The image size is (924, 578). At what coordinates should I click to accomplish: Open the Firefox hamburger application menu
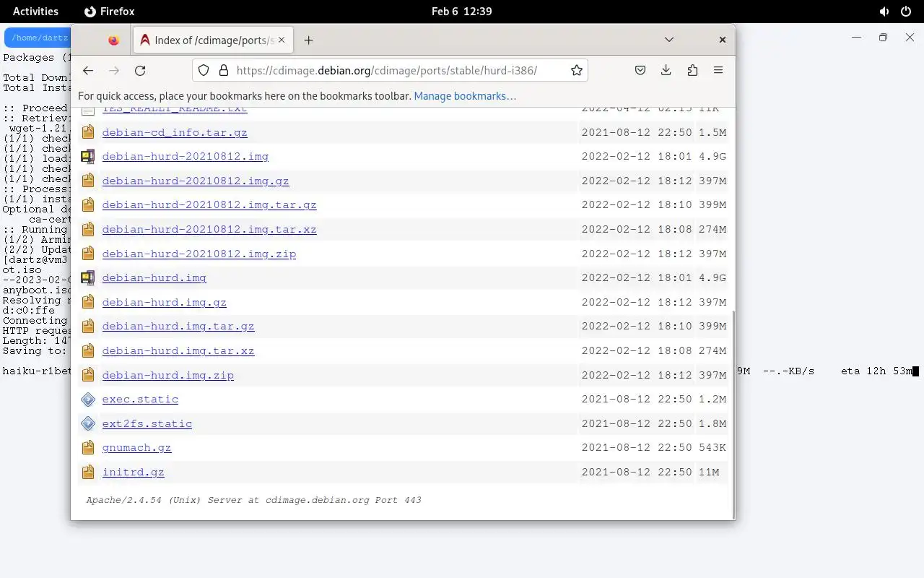[718, 70]
